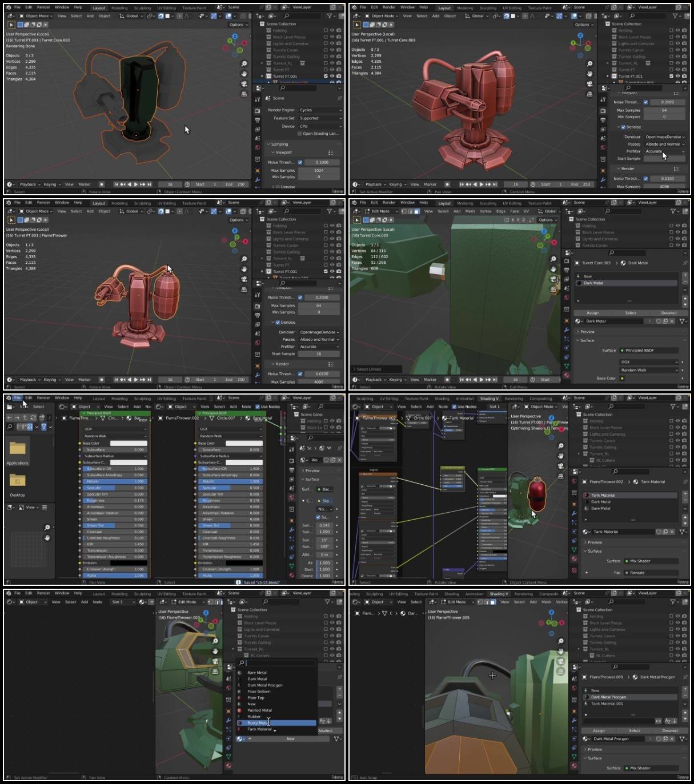Add a material slot beside Tank Material list

[x=685, y=494]
